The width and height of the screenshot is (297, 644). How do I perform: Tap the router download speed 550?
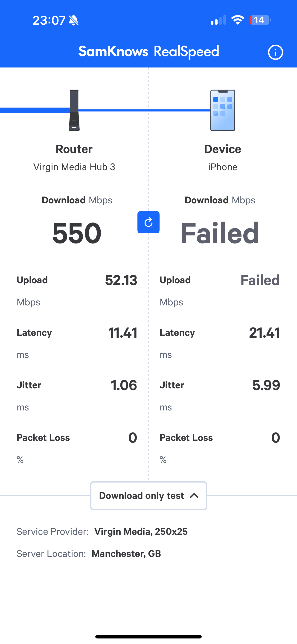(77, 233)
